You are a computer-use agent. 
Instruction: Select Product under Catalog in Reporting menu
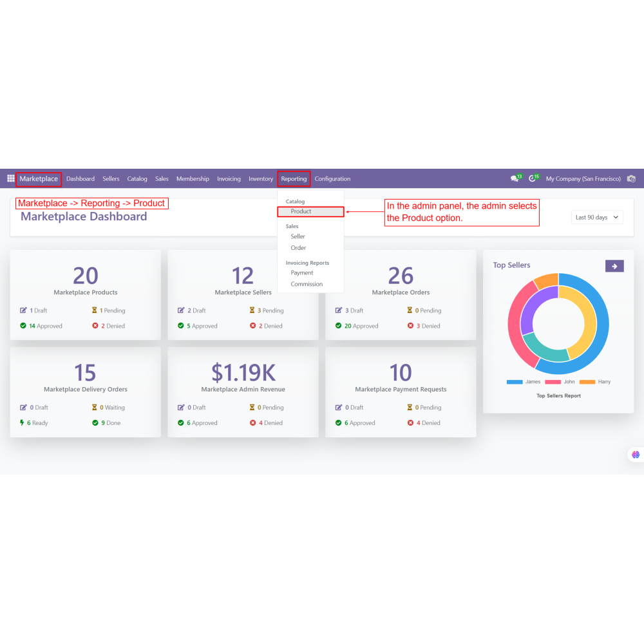pyautogui.click(x=301, y=211)
